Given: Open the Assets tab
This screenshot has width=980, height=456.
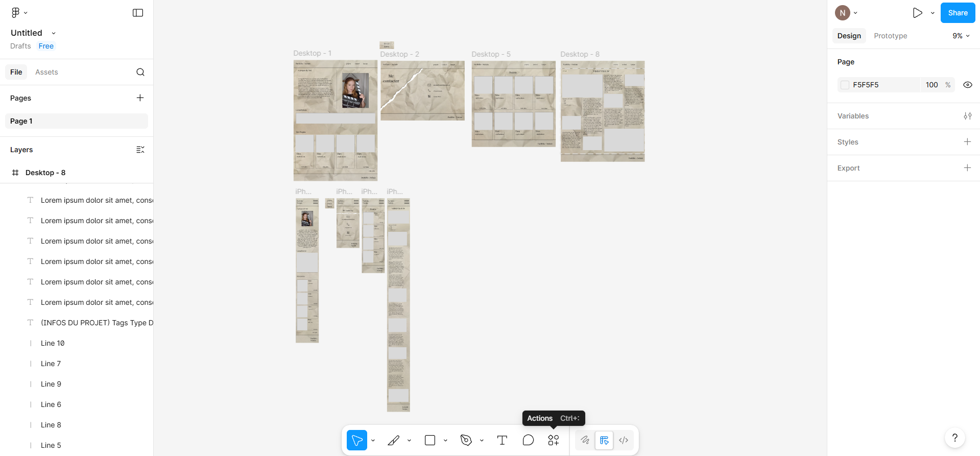Looking at the screenshot, I should tap(46, 72).
